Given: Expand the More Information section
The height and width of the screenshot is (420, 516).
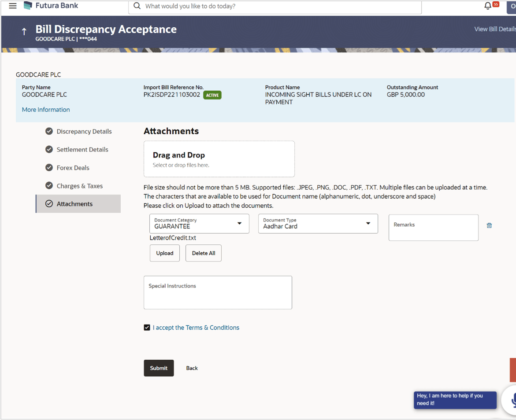Looking at the screenshot, I should [x=45, y=109].
